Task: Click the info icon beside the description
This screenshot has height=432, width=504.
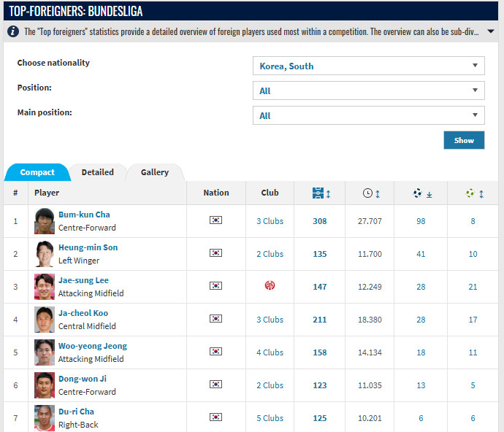Action: point(13,31)
